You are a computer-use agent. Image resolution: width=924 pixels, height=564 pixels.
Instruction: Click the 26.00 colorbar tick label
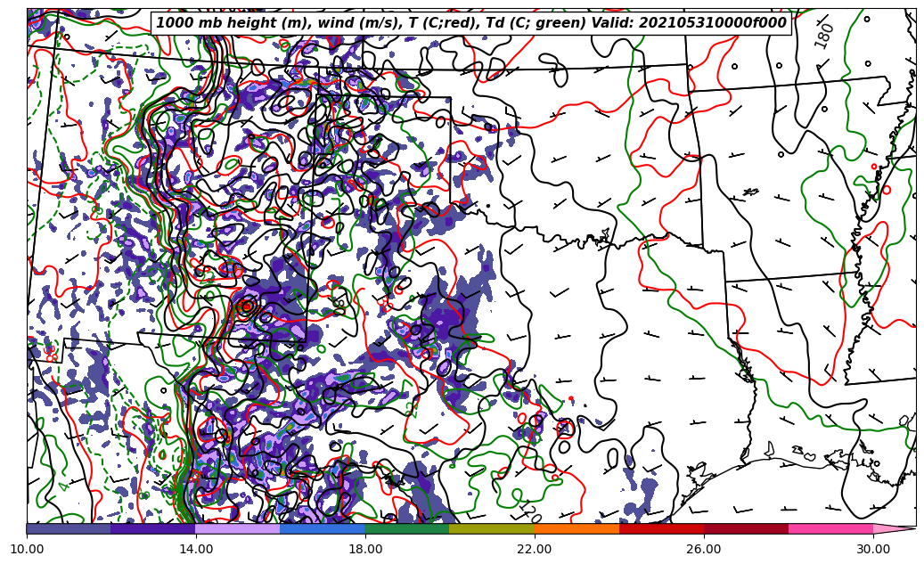pos(704,549)
